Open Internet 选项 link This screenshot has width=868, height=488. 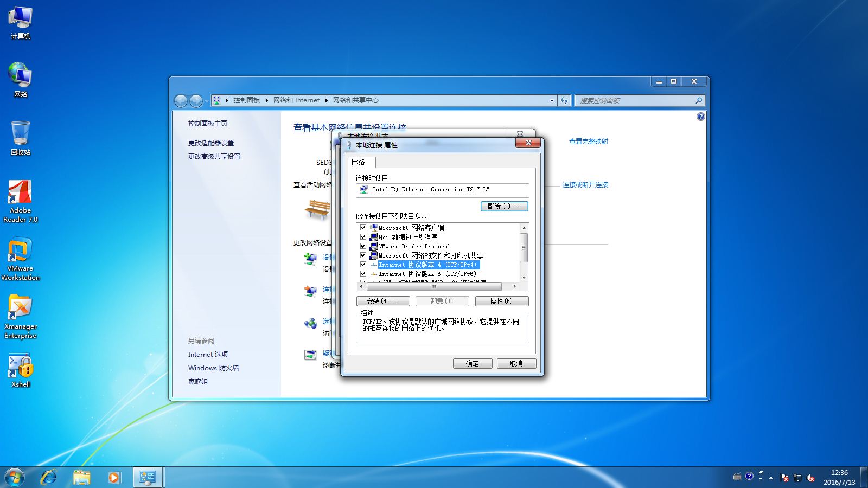point(208,354)
